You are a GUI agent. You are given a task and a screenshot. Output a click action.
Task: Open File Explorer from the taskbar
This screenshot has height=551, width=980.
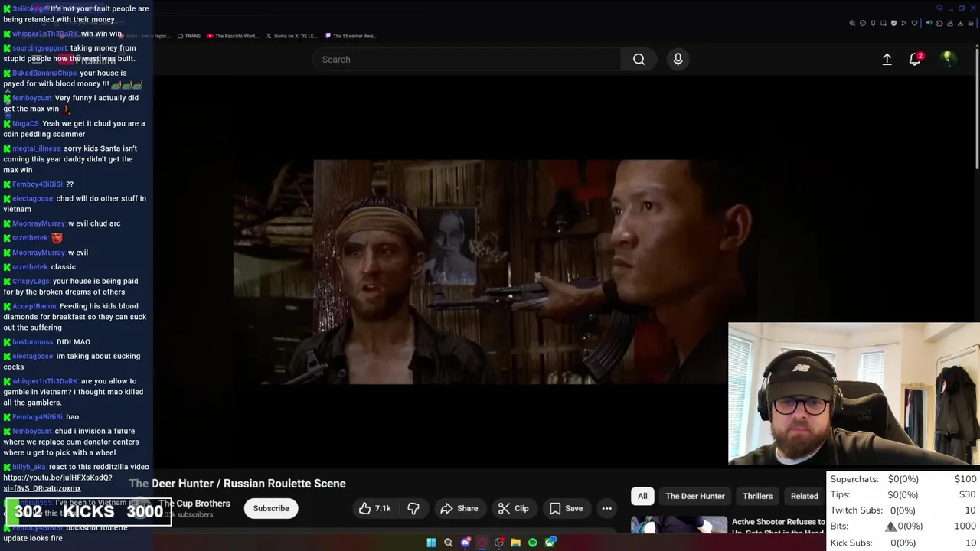click(516, 543)
